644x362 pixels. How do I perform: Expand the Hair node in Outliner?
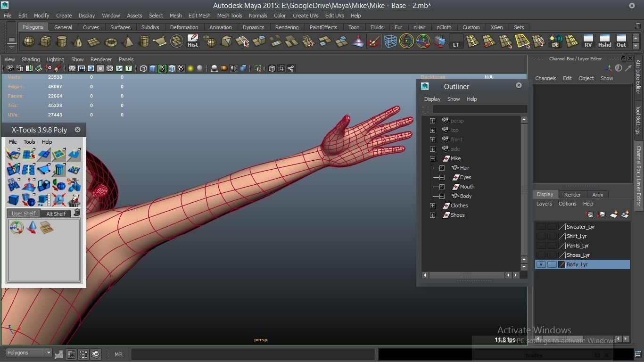tap(442, 168)
